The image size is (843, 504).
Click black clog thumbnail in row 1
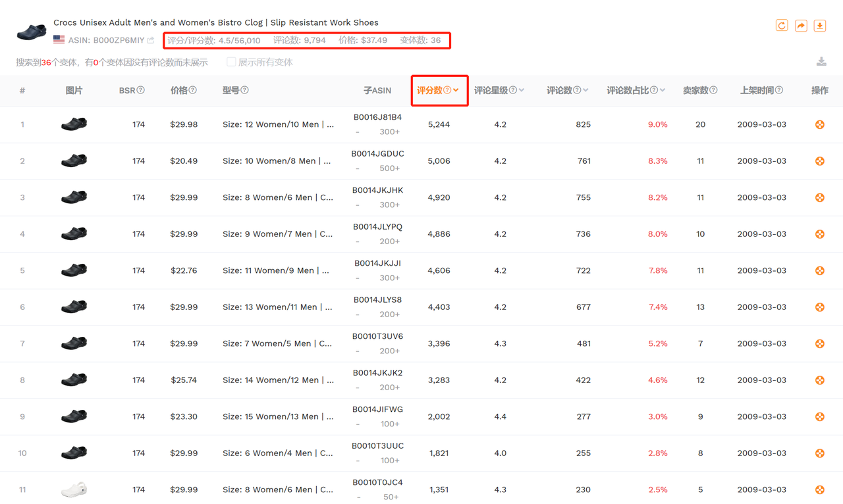click(74, 124)
